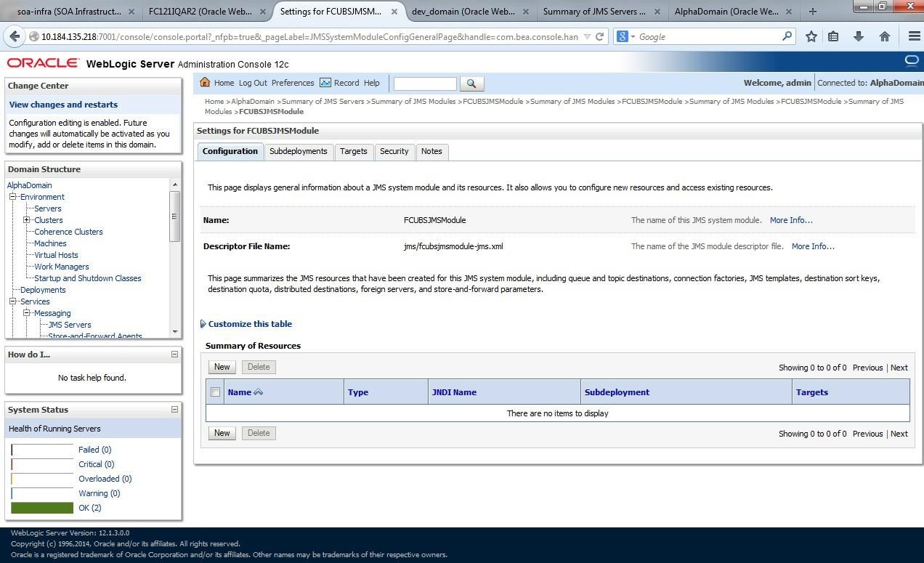Open Preferences link
Viewport: 924px width, 563px height.
point(293,83)
